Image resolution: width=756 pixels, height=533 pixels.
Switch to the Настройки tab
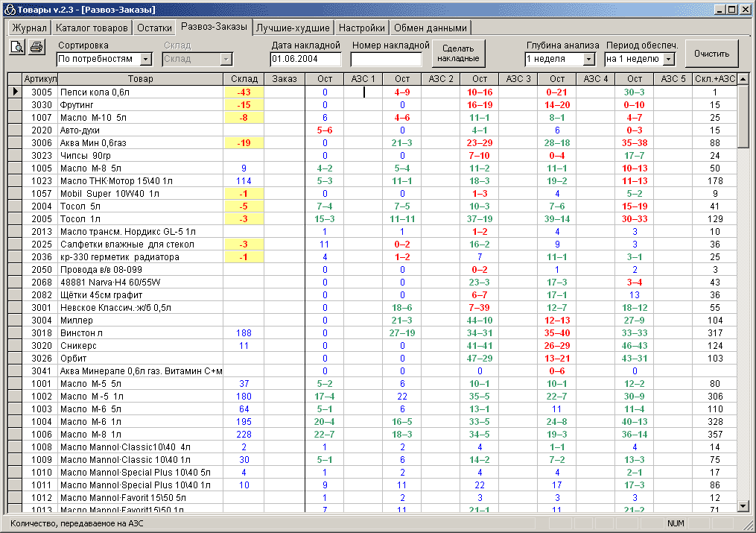361,28
